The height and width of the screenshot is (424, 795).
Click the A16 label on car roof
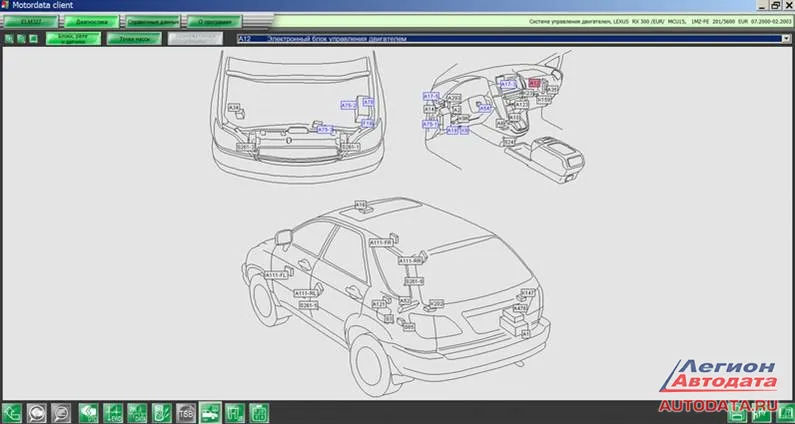point(360,205)
